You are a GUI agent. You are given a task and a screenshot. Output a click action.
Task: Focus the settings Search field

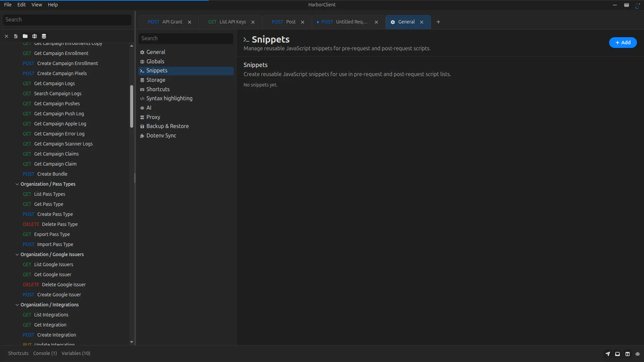coord(186,39)
